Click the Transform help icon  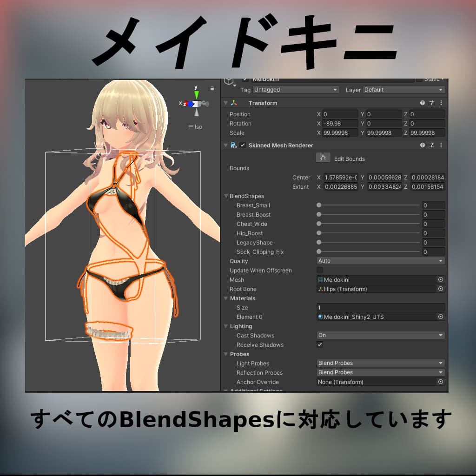(x=422, y=103)
